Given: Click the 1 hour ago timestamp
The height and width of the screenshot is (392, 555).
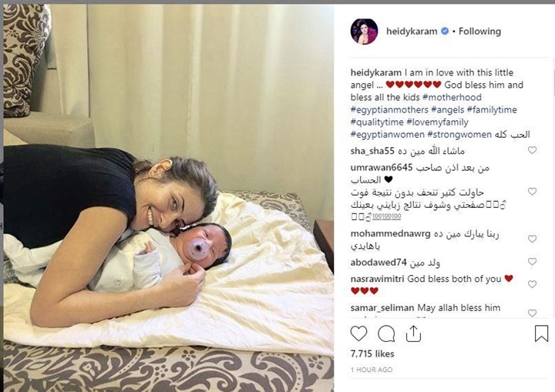Looking at the screenshot, I should tap(372, 370).
